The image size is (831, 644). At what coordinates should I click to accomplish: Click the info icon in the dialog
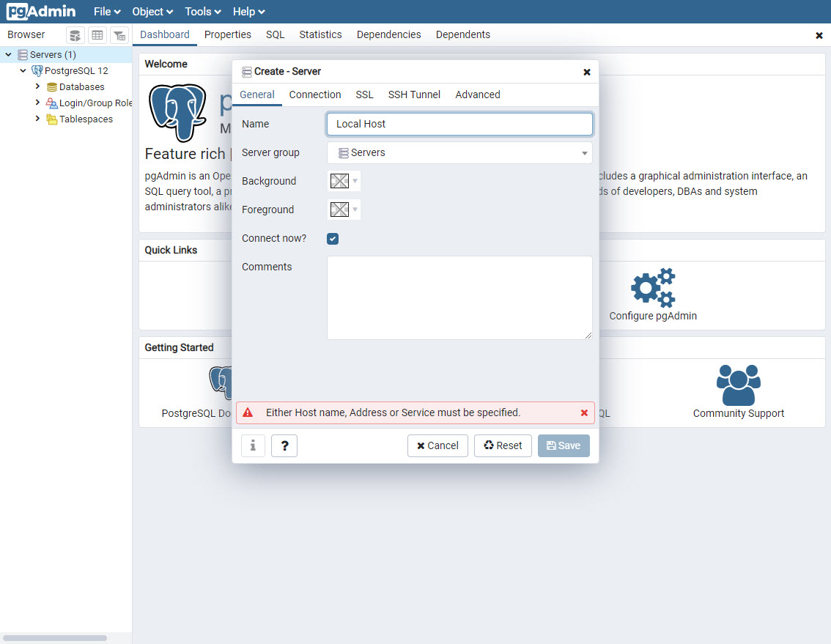click(x=253, y=445)
